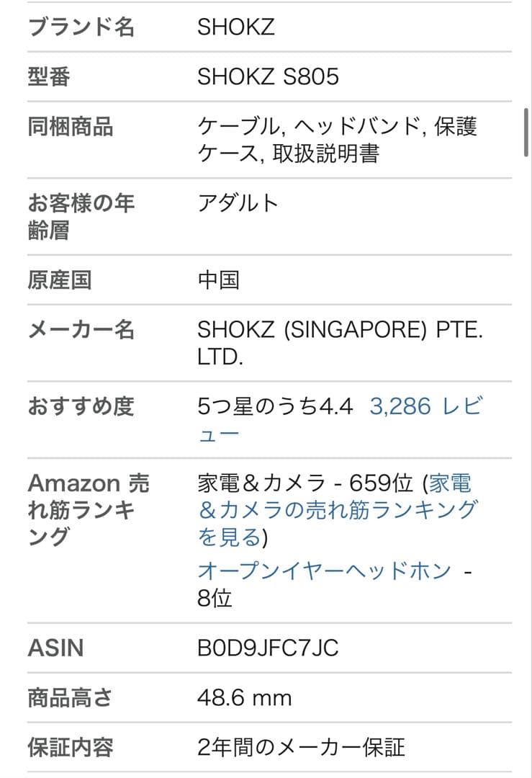The image size is (532, 778).
Task: Click the vertical scrollbar on the right edge
Action: tap(526, 132)
